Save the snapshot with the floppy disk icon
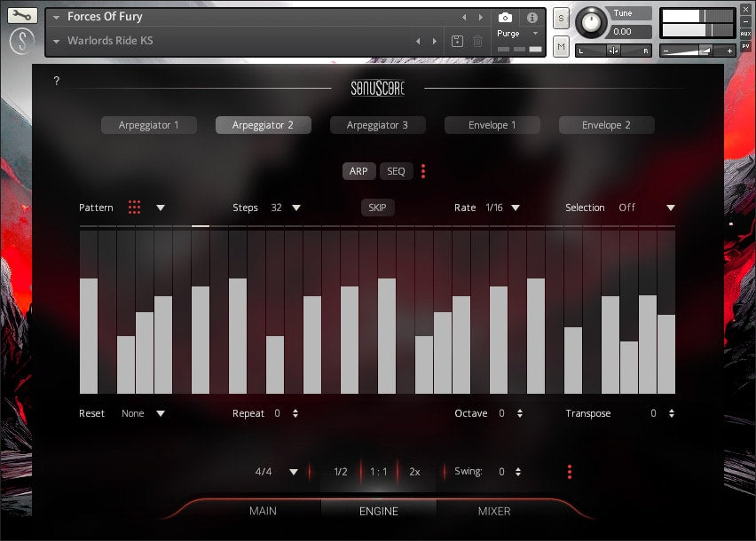This screenshot has height=541, width=756. coord(457,41)
